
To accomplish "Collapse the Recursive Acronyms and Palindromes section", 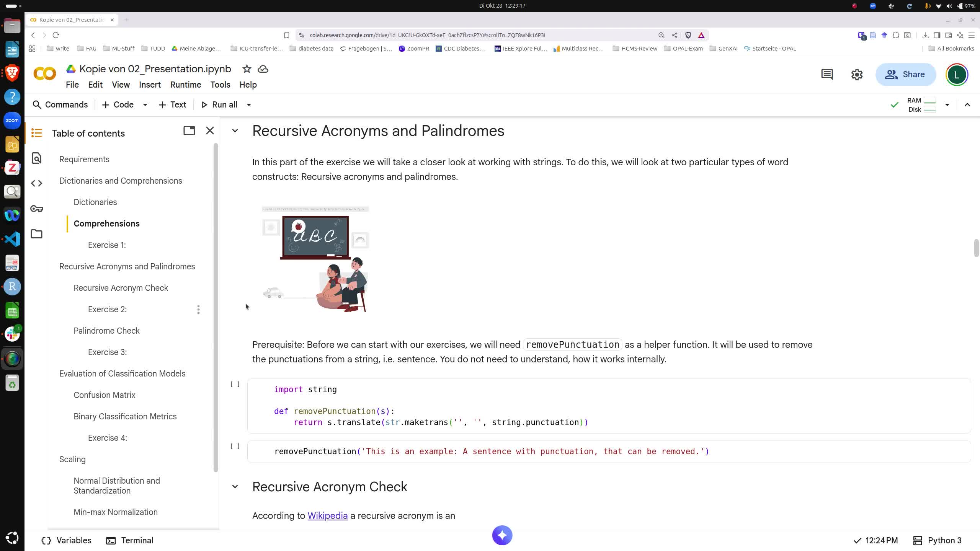I will point(235,131).
